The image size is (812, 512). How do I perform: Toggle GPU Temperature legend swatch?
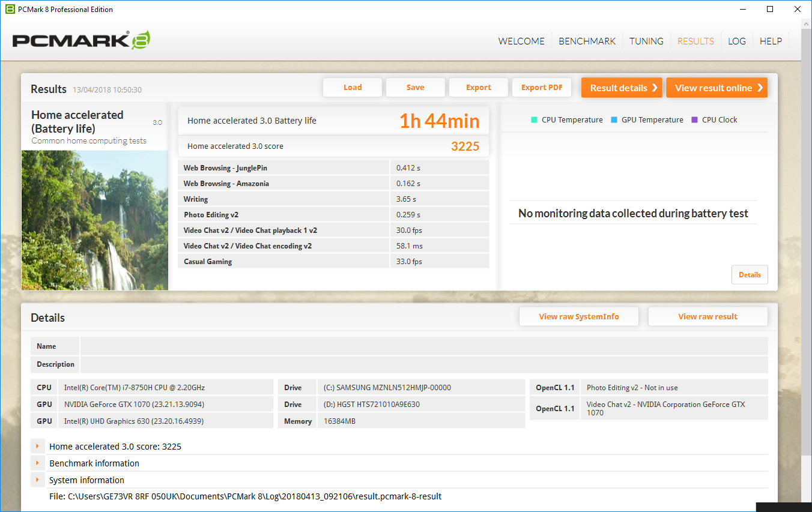coord(614,119)
